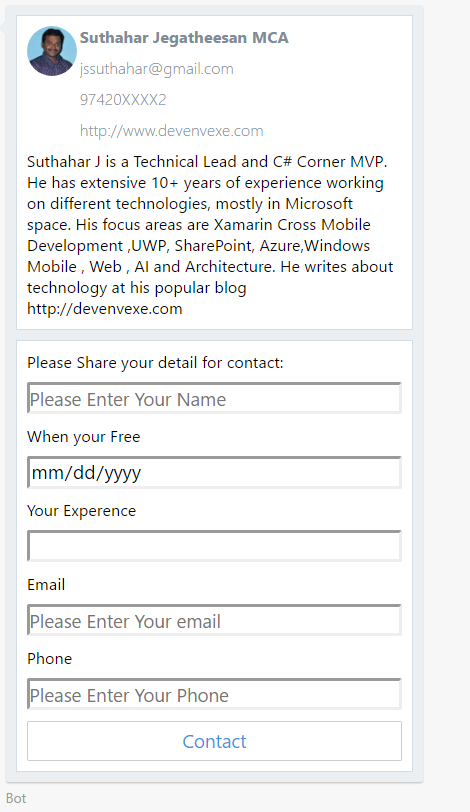
Task: Focus the Please Enter Your Name field
Action: [214, 398]
